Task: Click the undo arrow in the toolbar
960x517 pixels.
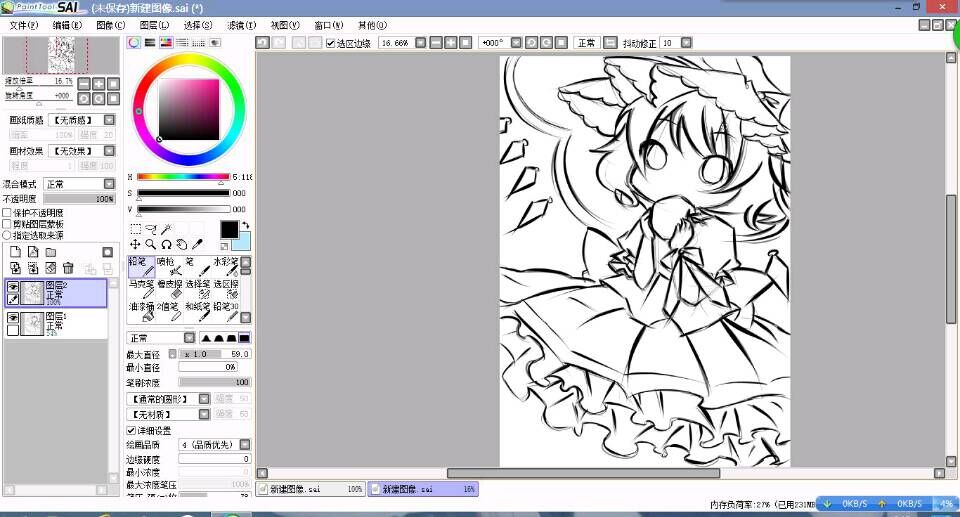Action: tap(262, 43)
